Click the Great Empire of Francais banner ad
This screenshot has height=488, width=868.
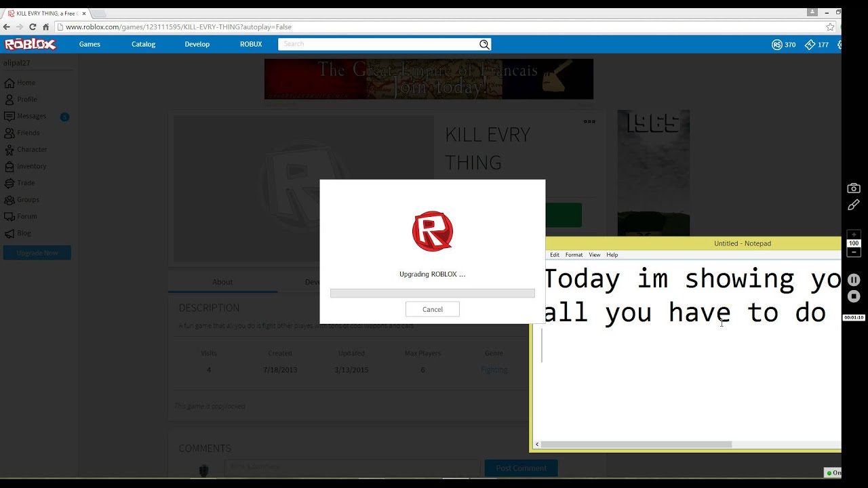tap(429, 79)
